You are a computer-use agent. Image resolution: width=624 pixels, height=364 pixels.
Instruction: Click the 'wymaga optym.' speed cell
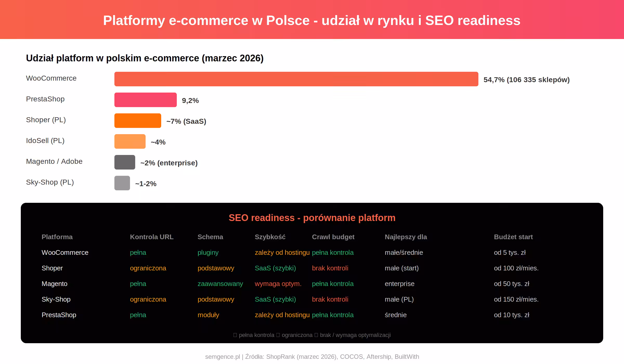click(x=278, y=284)
